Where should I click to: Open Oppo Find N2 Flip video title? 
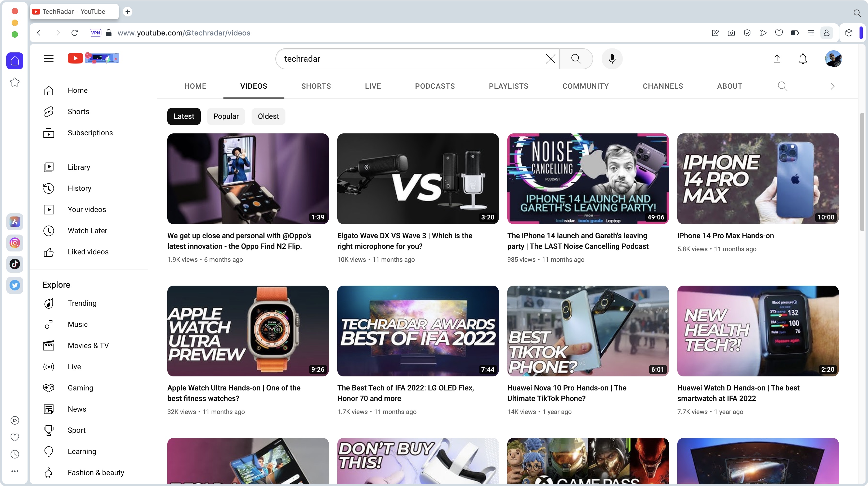coord(239,241)
